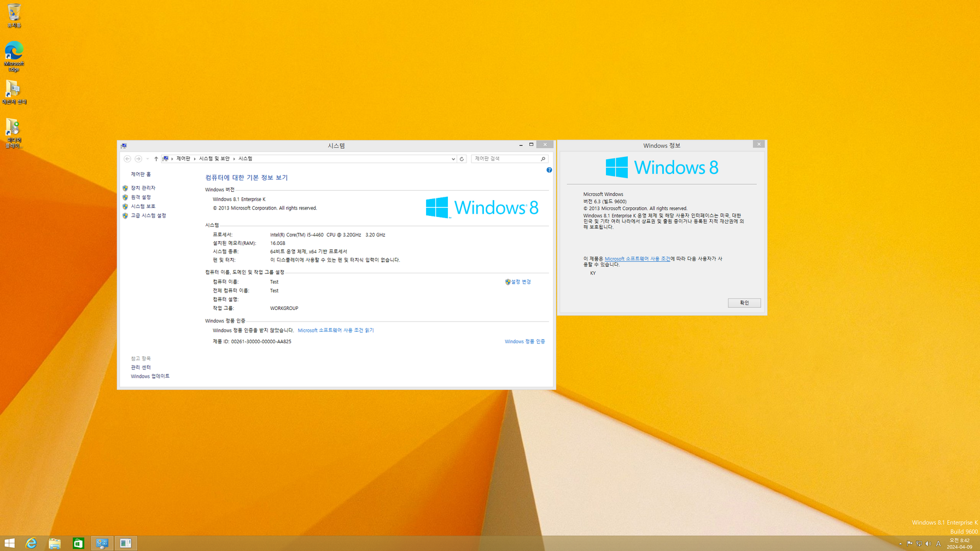Screen dimensions: 980x551
Task: Click the System window title bar icon
Action: (x=124, y=146)
